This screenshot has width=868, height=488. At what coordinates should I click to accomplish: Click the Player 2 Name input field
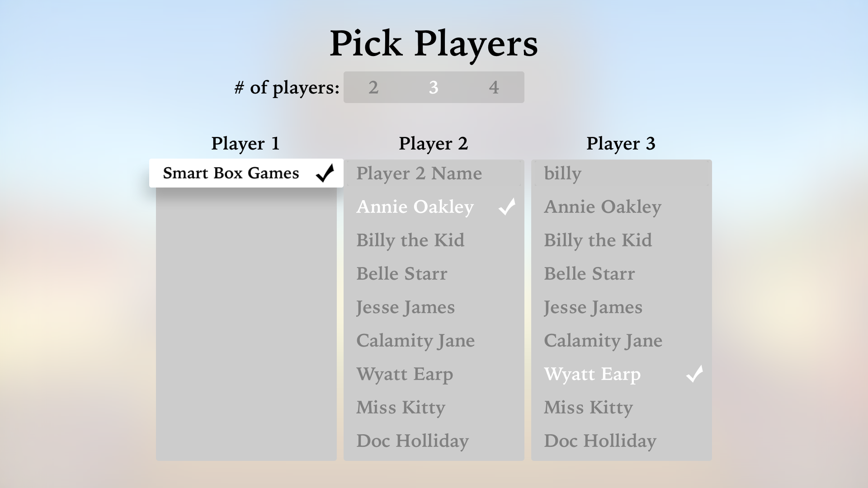click(419, 174)
